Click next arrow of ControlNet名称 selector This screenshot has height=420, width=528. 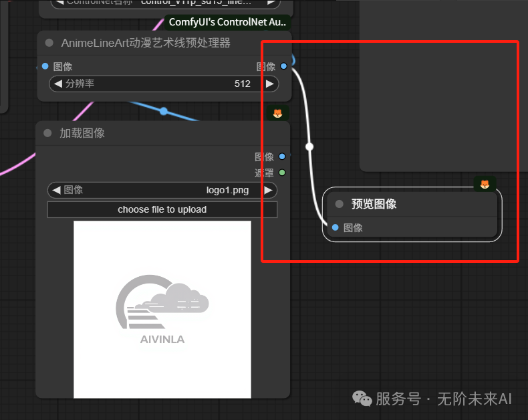(x=271, y=3)
